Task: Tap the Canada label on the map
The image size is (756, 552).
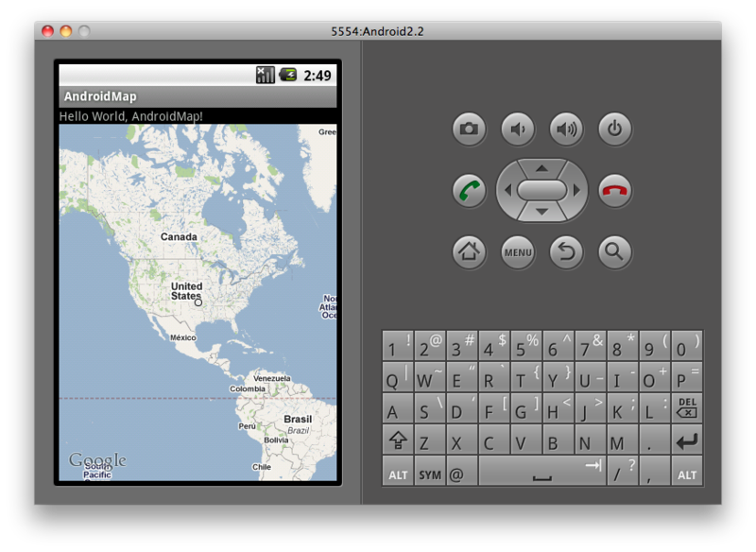Action: pyautogui.click(x=179, y=236)
